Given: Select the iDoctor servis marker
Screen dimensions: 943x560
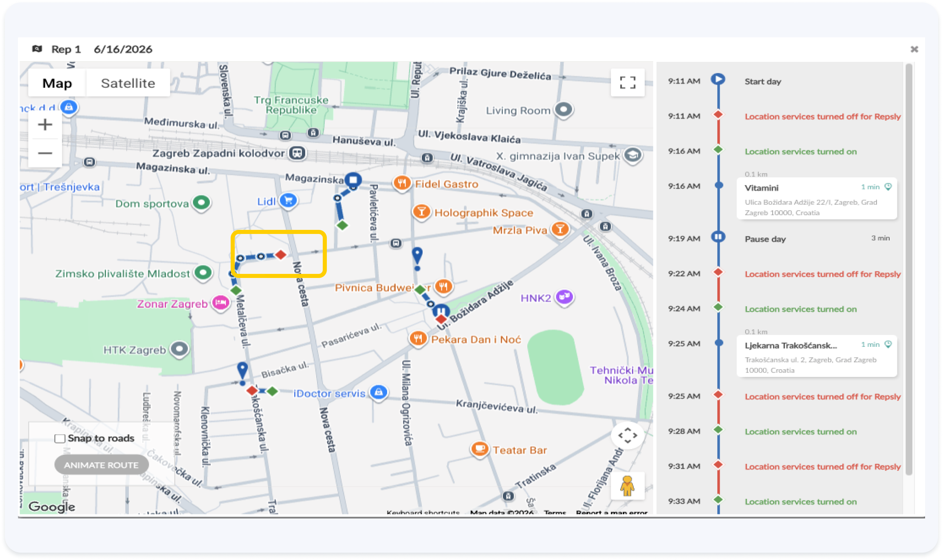Looking at the screenshot, I should point(379,392).
